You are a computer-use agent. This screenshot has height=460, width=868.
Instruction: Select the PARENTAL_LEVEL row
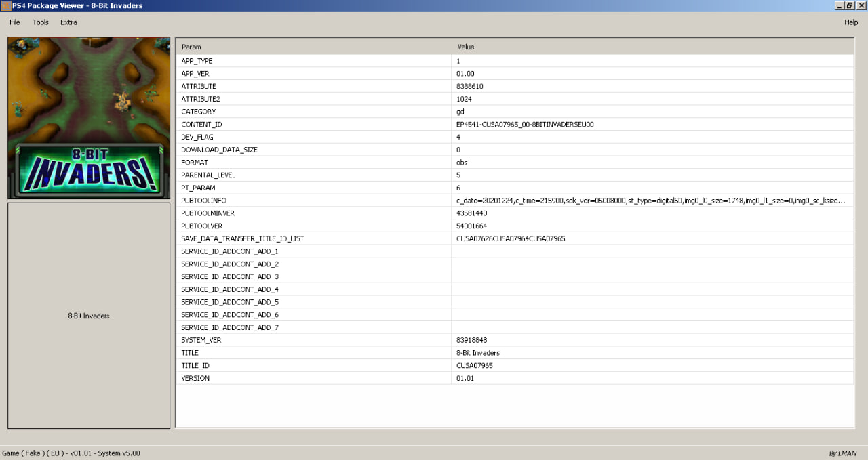[515, 175]
